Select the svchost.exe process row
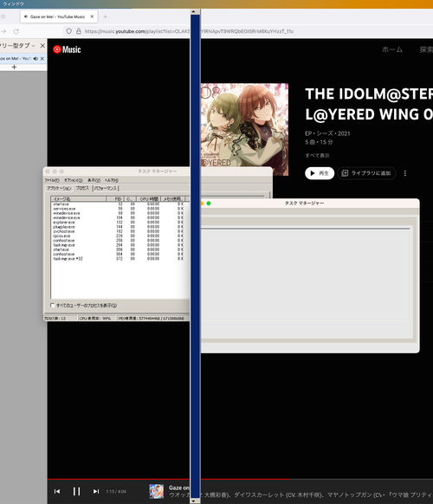Viewport: 433px width, 504px height. click(x=119, y=231)
